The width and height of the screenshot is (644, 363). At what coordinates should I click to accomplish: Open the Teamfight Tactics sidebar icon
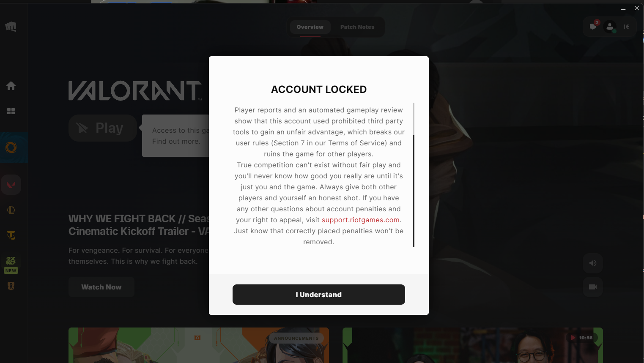click(11, 235)
